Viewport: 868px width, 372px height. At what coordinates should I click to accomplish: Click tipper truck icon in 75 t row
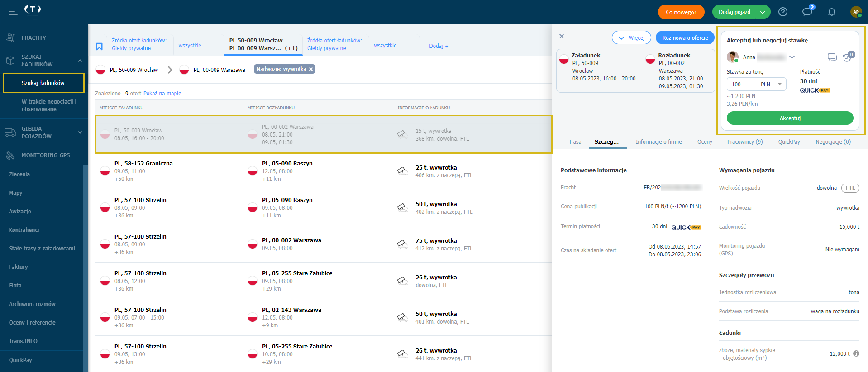point(403,245)
